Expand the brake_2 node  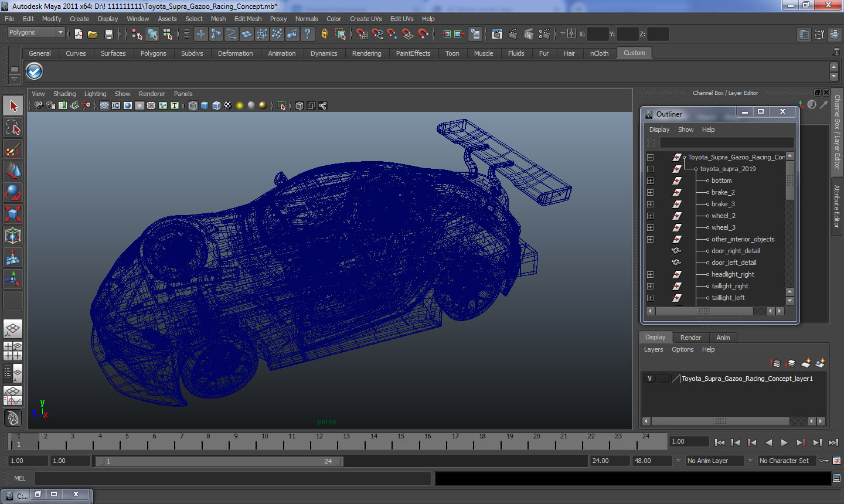(650, 192)
